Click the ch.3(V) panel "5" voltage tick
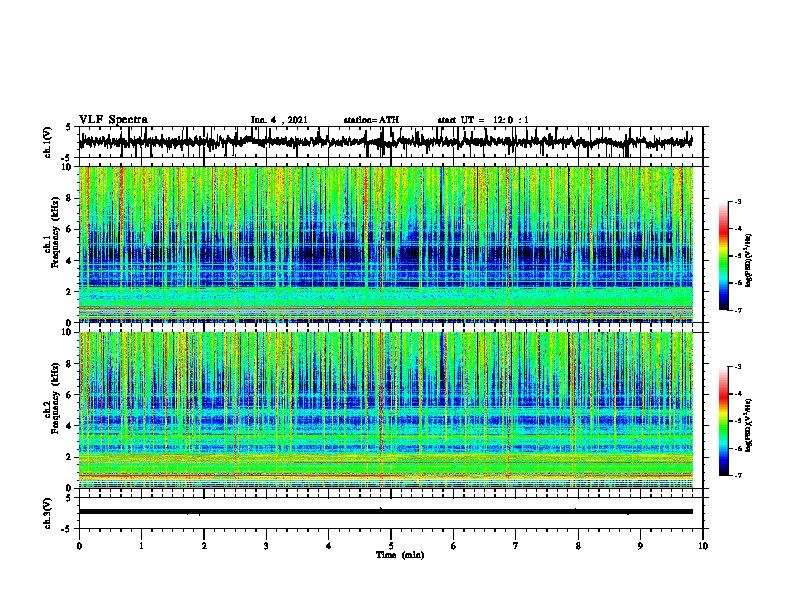The height and width of the screenshot is (612, 792). pyautogui.click(x=68, y=498)
